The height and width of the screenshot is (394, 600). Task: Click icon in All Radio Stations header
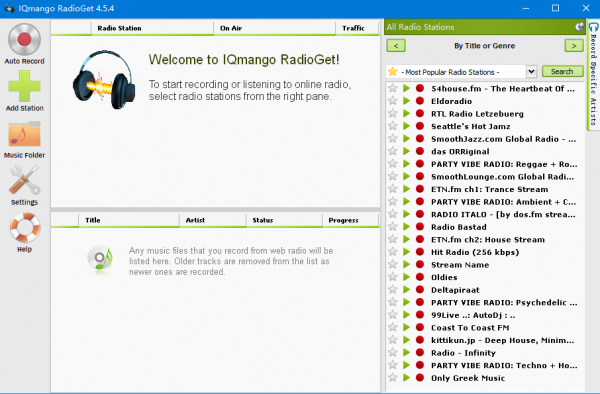[579, 27]
